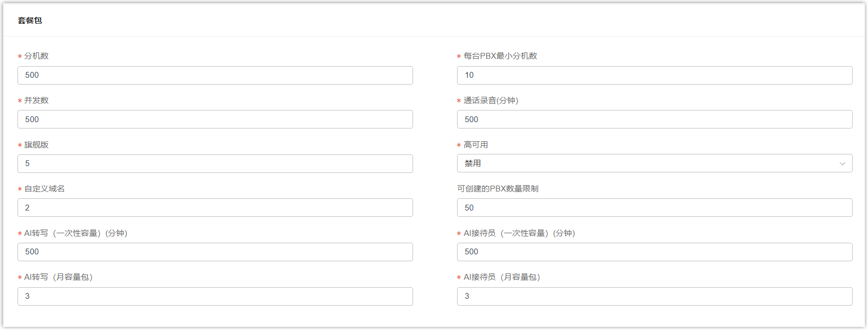
Task: Click into the 通话录音(分钟) input
Action: click(x=654, y=120)
